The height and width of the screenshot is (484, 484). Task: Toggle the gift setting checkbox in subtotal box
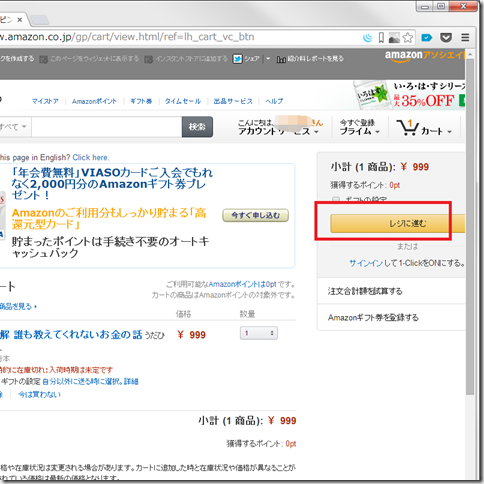click(336, 199)
